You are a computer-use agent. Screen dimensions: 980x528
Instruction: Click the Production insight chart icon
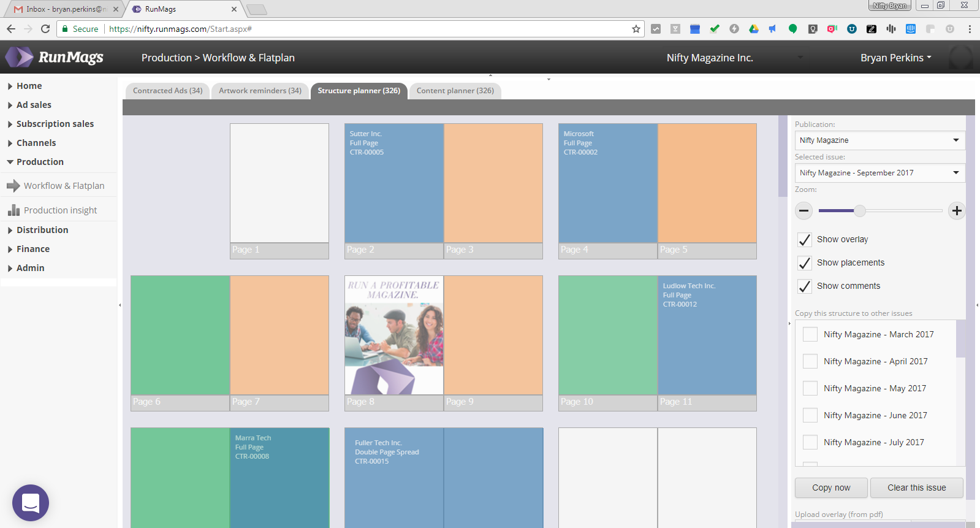point(13,210)
